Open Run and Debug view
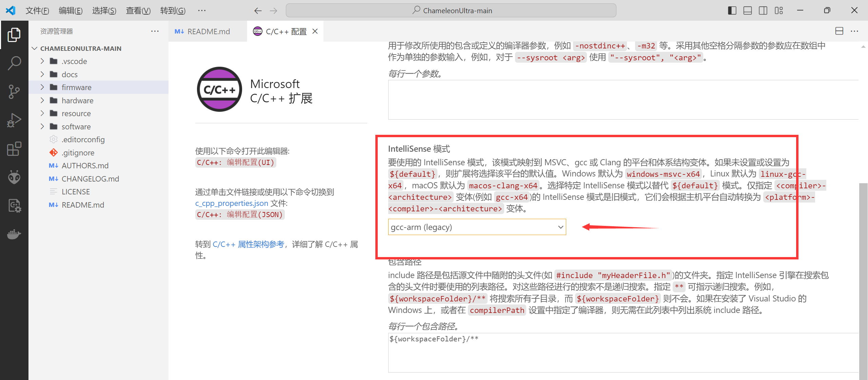This screenshot has height=380, width=868. [x=14, y=120]
